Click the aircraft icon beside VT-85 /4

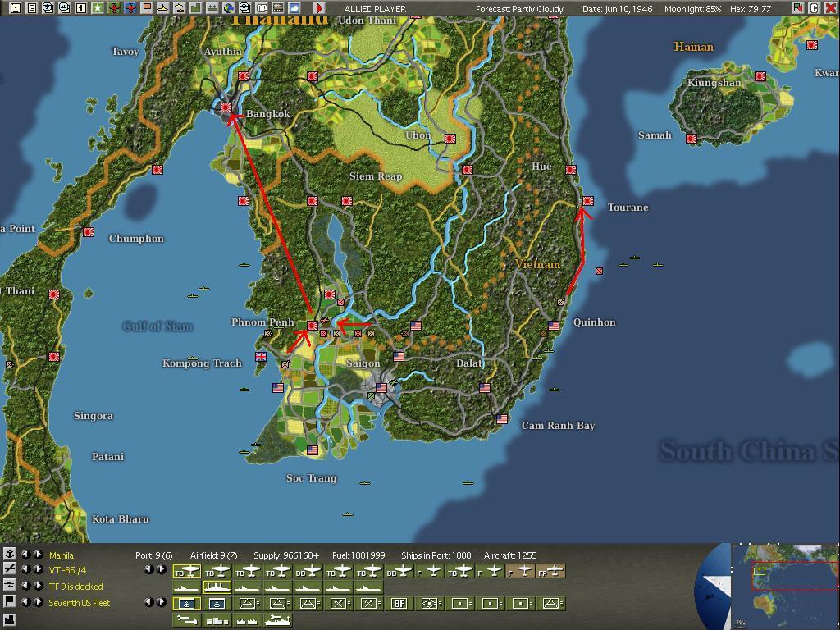pyautogui.click(x=10, y=569)
